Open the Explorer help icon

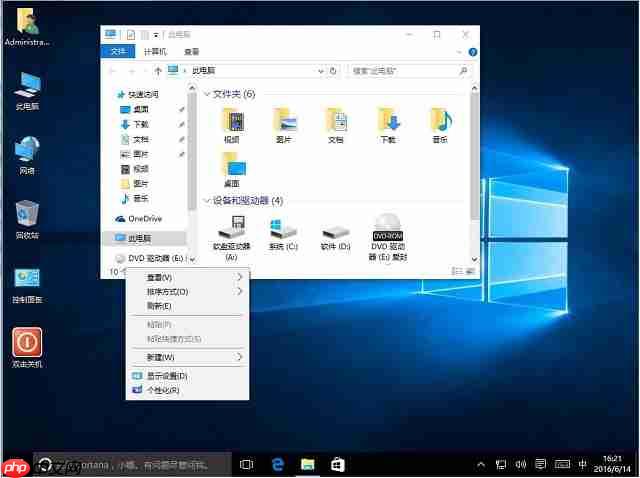[x=473, y=52]
